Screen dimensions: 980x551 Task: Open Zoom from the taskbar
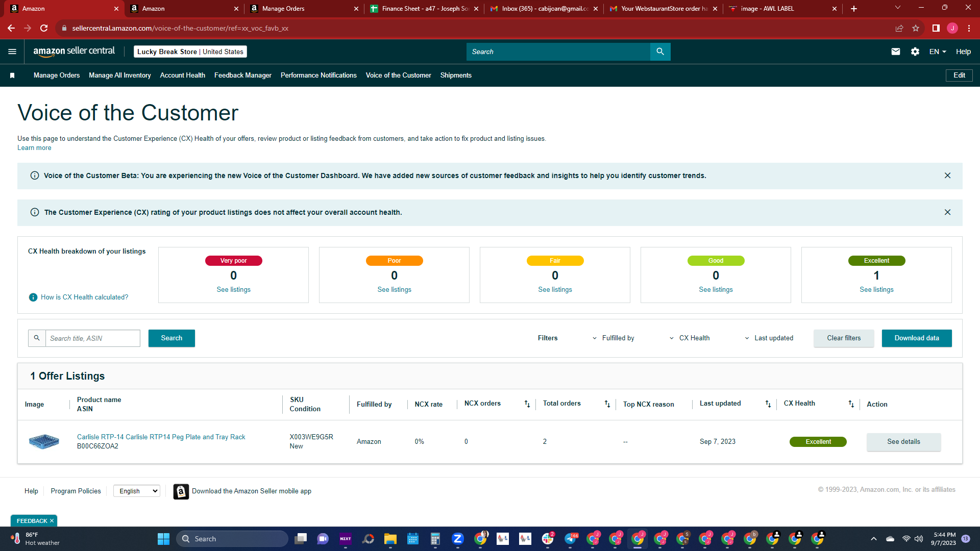[x=458, y=539]
